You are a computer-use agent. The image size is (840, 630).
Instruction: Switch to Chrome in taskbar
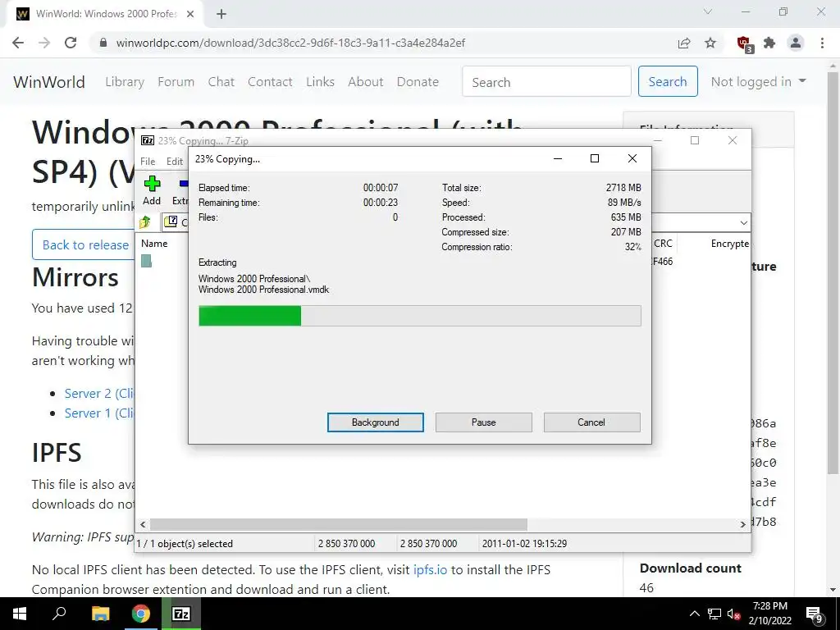click(x=141, y=614)
